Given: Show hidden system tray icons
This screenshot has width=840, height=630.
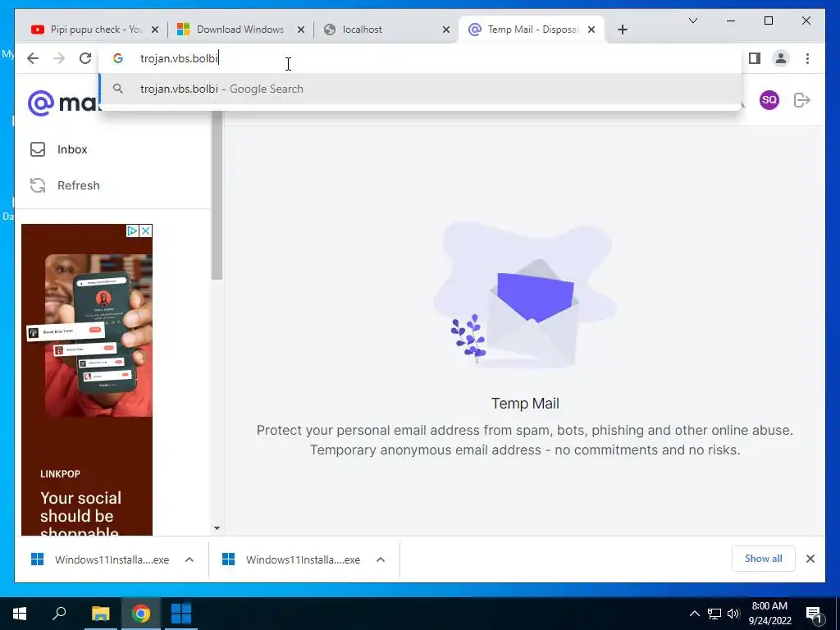Looking at the screenshot, I should 694,614.
